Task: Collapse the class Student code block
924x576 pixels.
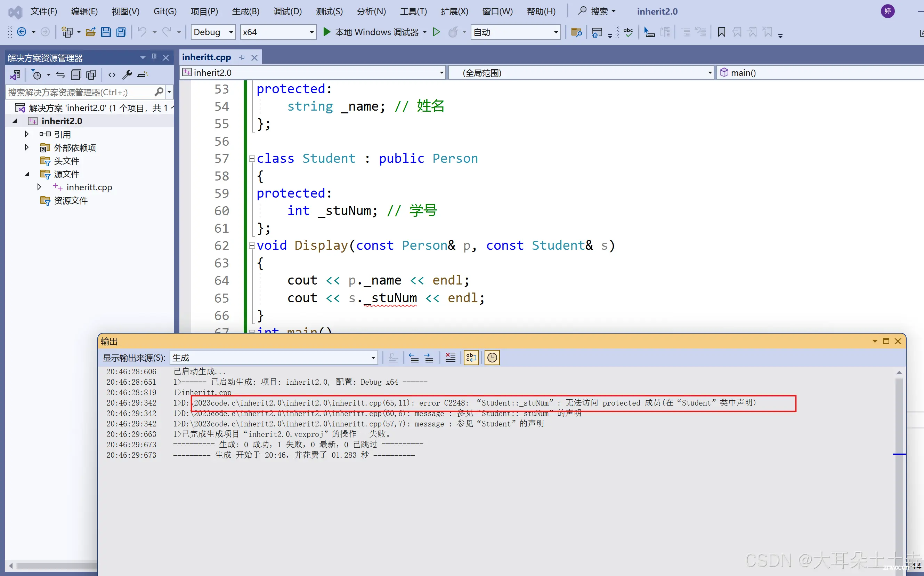Action: [x=252, y=159]
